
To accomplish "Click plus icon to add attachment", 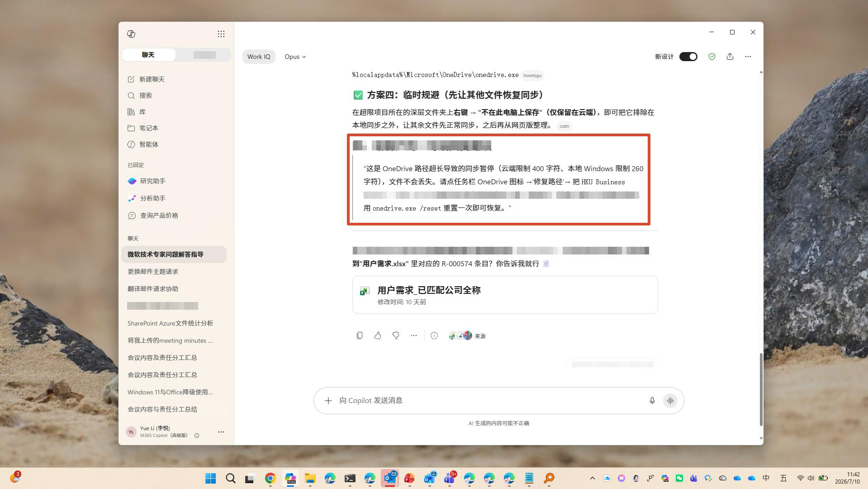I will click(328, 401).
